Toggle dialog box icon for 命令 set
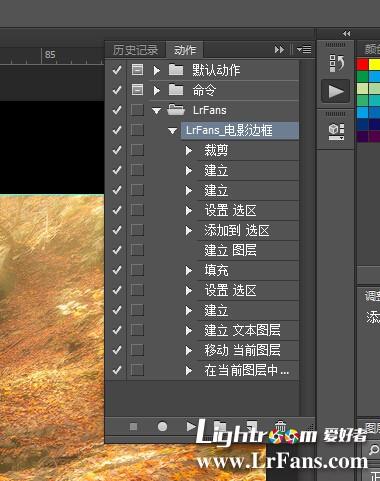Viewport: 380px width, 481px height. pyautogui.click(x=137, y=90)
